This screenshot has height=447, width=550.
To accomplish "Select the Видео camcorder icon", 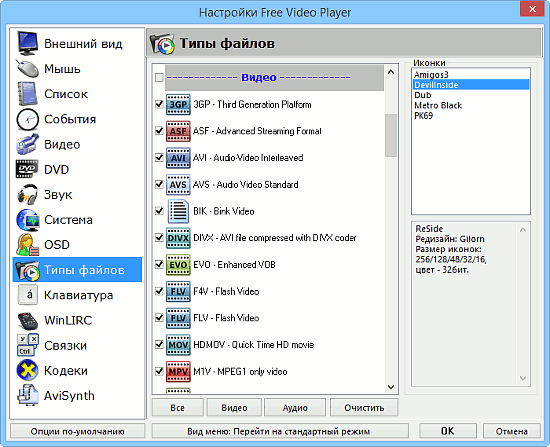I will 27,144.
